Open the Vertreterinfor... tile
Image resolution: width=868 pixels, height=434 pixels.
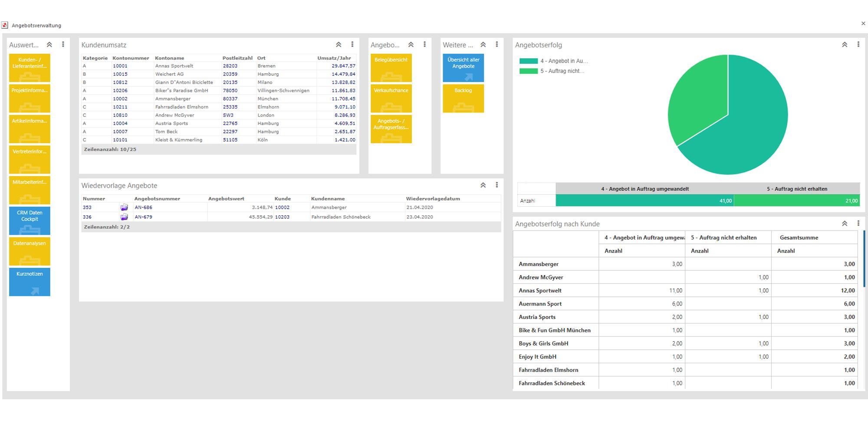(30, 160)
